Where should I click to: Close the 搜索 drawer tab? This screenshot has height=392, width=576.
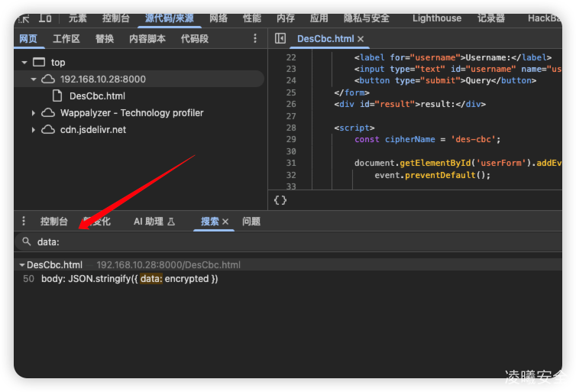(225, 222)
